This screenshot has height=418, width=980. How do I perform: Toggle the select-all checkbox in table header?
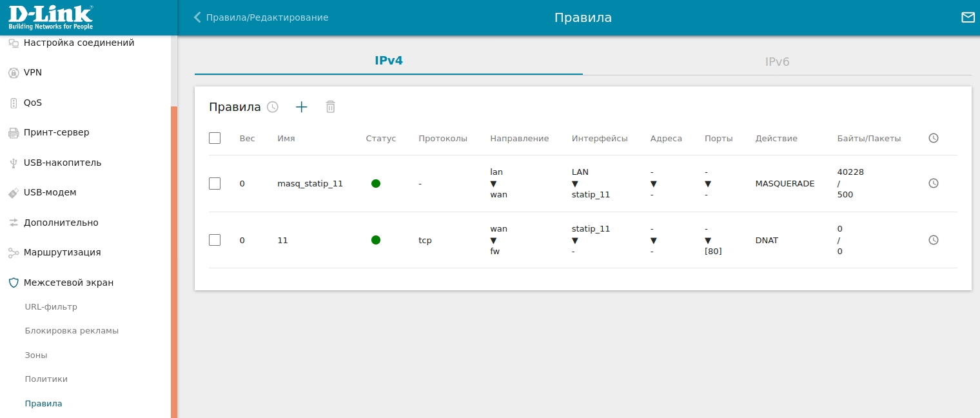pos(215,138)
